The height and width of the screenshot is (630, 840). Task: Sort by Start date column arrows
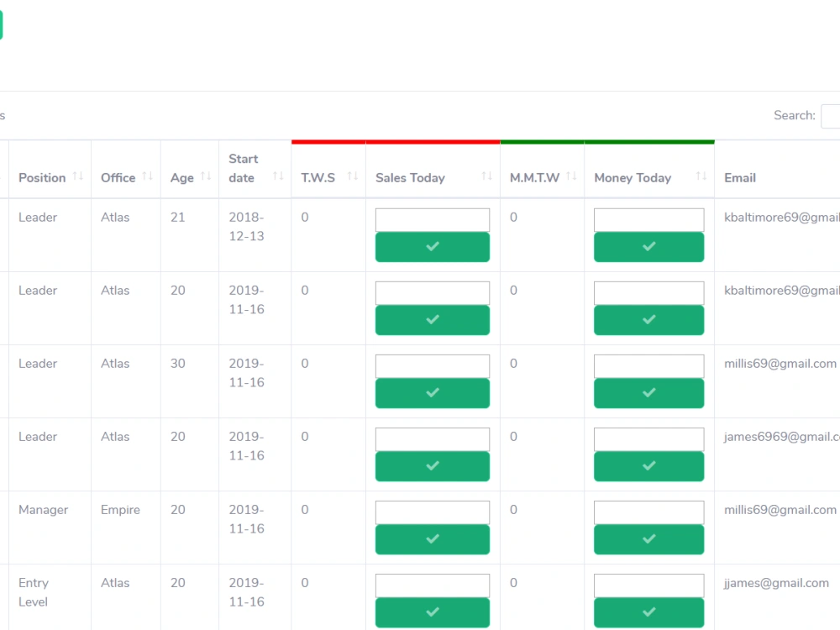[279, 176]
